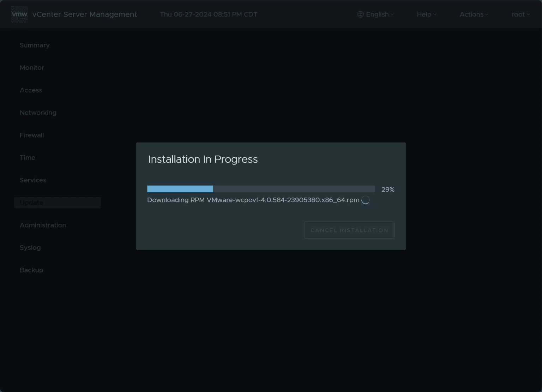Click the loading spinner next to the RPM name
542x392 pixels.
(366, 200)
